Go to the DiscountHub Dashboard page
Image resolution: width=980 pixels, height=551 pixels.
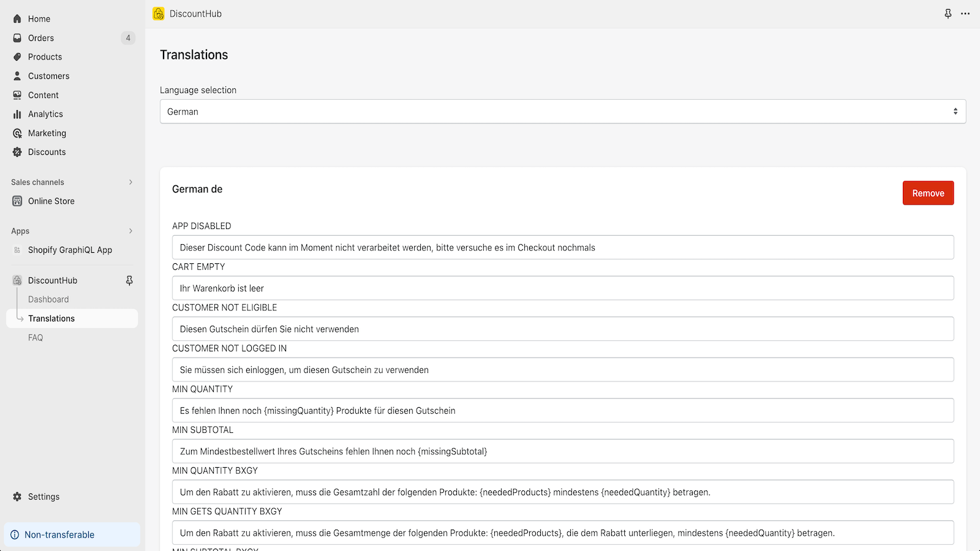(x=48, y=299)
